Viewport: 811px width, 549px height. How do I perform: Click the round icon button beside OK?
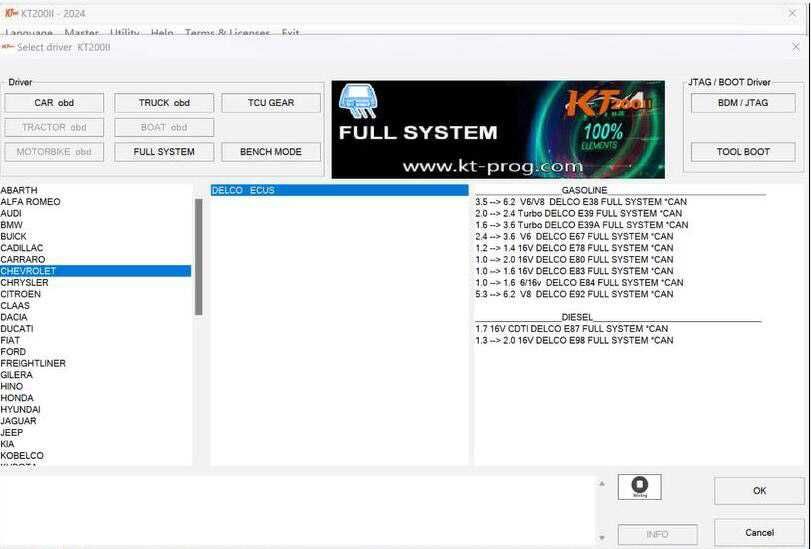click(639, 487)
